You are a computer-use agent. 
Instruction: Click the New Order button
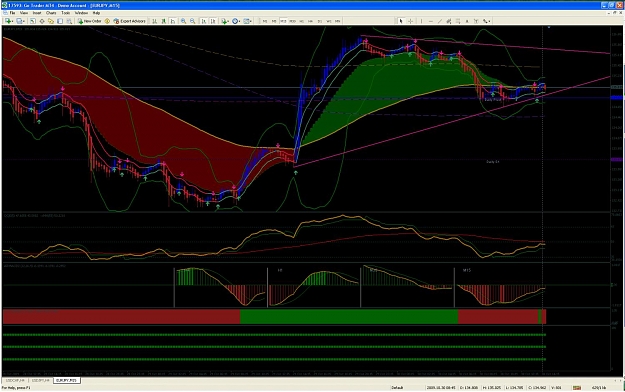(90, 21)
